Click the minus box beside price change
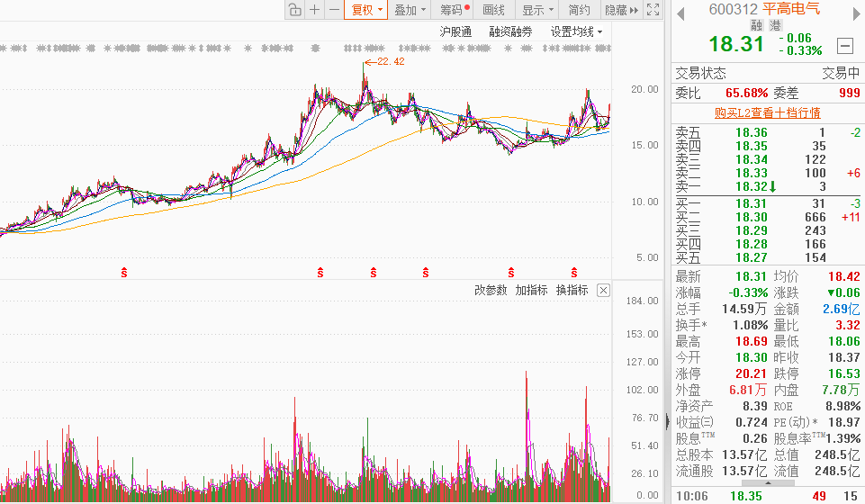Image resolution: width=865 pixels, height=504 pixels. coord(844,45)
